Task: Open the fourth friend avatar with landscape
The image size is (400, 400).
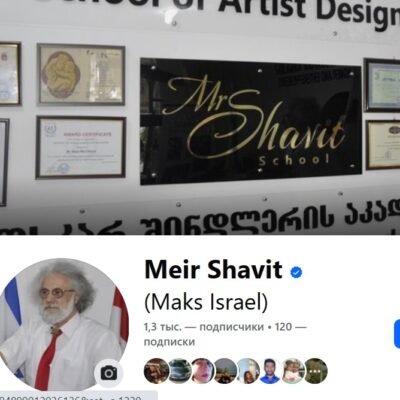Action: (x=225, y=371)
